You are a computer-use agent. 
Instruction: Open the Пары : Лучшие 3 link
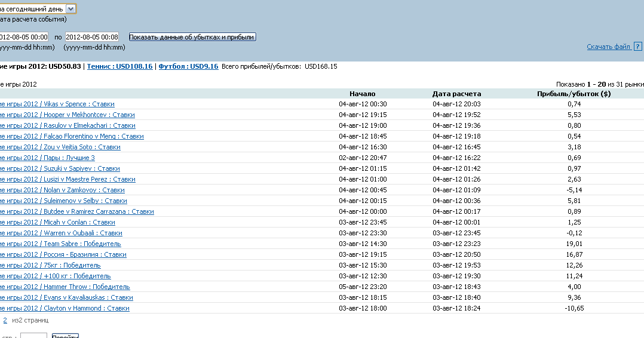click(x=47, y=158)
